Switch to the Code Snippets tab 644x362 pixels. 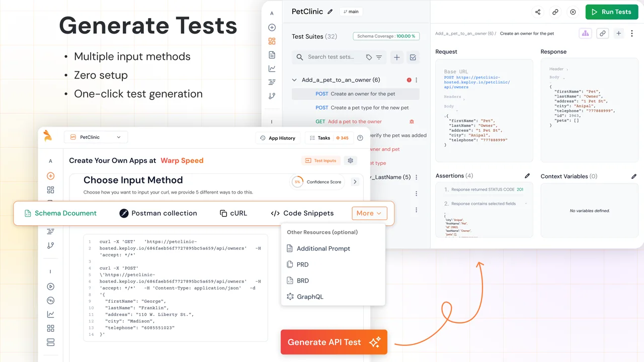click(302, 213)
